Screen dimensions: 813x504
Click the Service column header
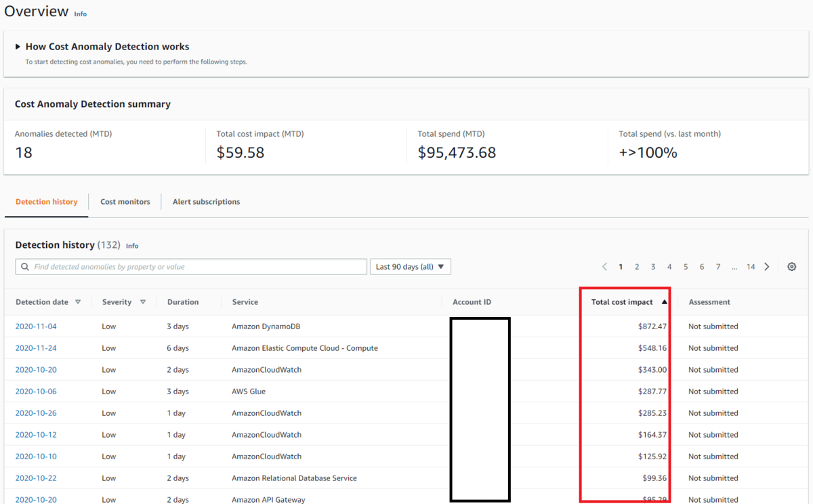245,302
